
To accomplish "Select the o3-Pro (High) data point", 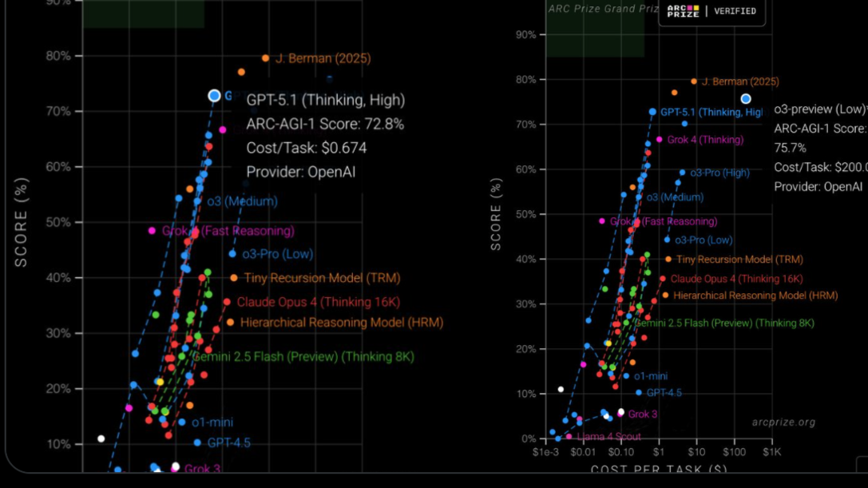I will (682, 173).
